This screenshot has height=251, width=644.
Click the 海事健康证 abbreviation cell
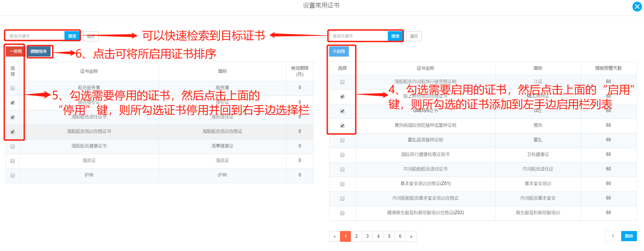[222, 146]
